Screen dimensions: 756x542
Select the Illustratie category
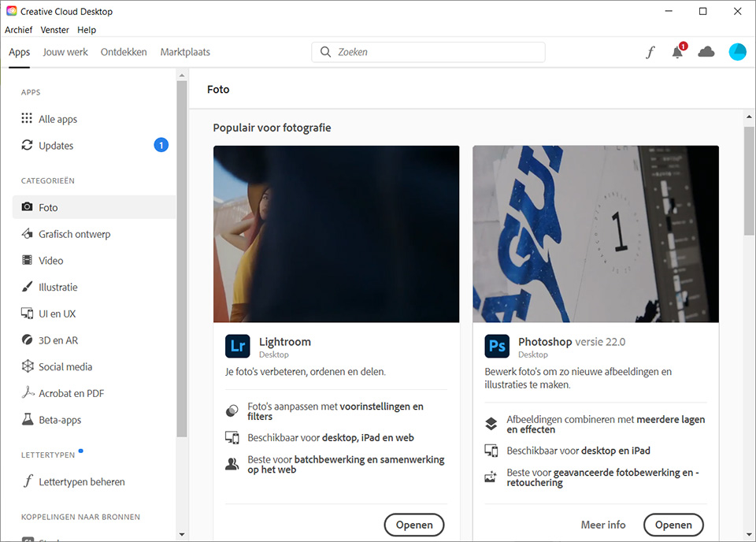[94, 287]
